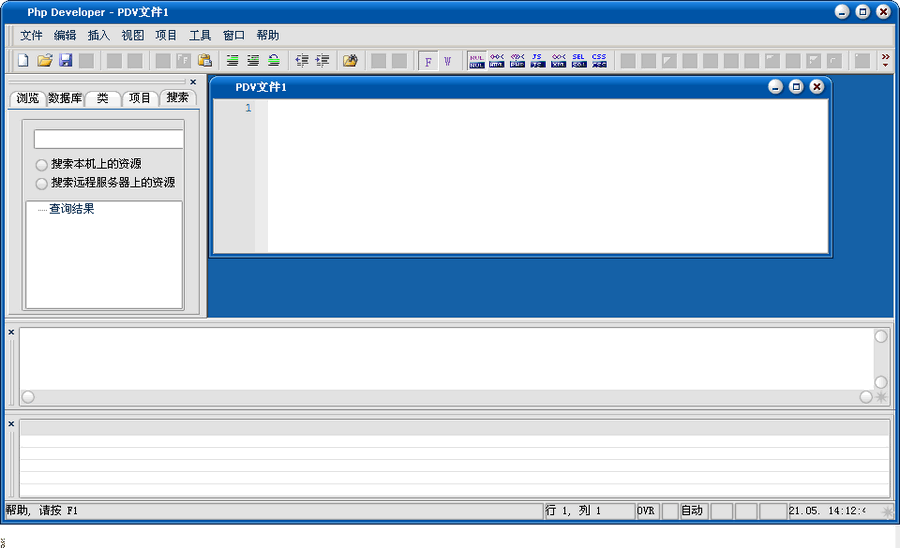Switch to the 类 tab

coord(103,99)
